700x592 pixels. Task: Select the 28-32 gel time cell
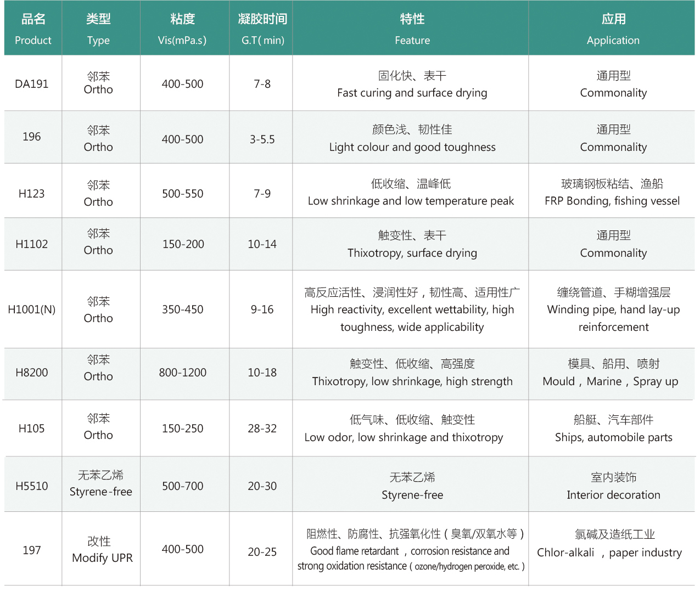click(262, 429)
